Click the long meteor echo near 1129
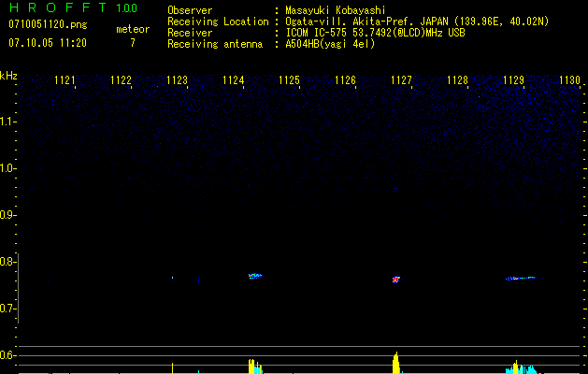 click(x=523, y=279)
